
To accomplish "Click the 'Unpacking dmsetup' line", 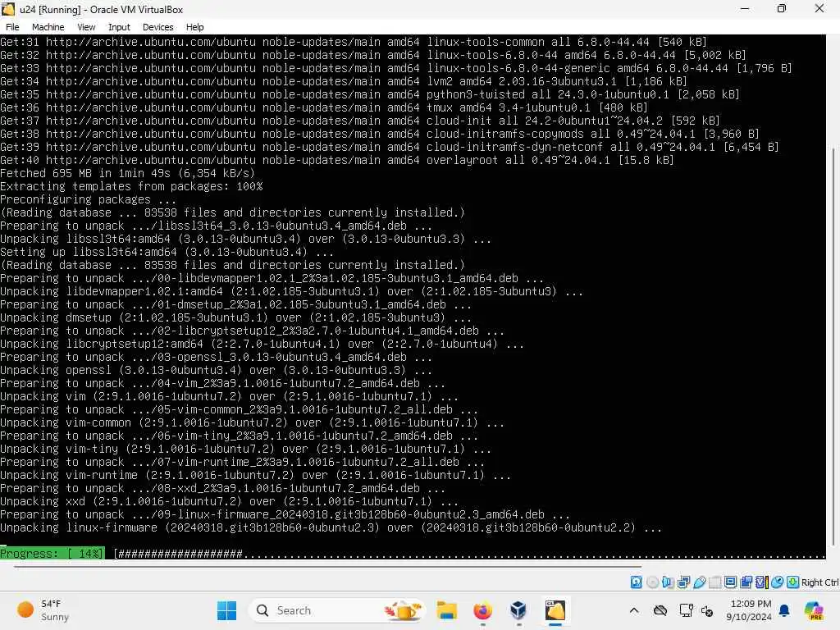I will point(235,317).
